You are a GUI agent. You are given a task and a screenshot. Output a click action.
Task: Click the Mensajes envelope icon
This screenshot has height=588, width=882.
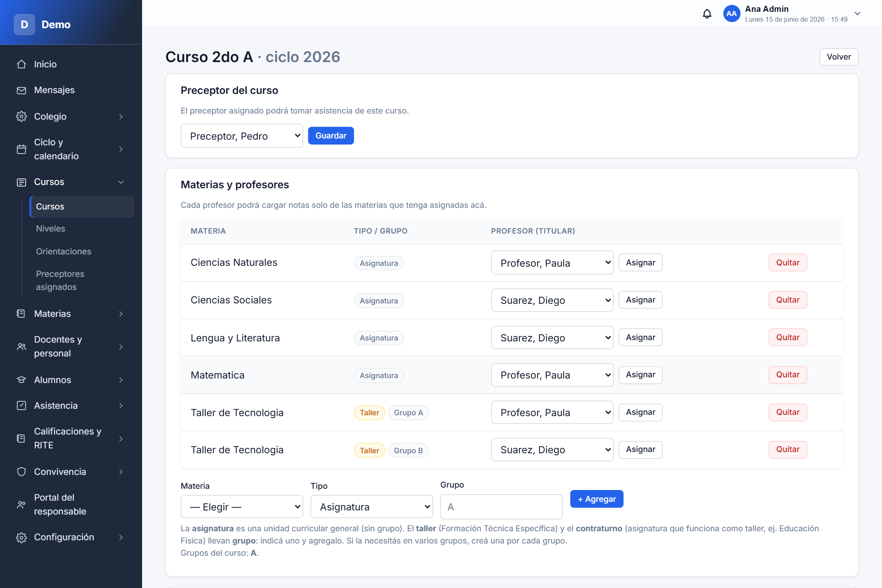22,90
